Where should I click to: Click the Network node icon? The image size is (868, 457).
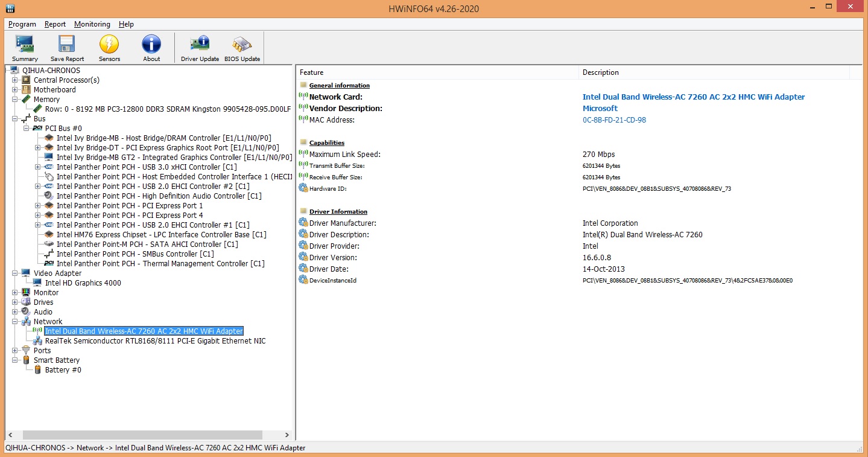tap(26, 321)
